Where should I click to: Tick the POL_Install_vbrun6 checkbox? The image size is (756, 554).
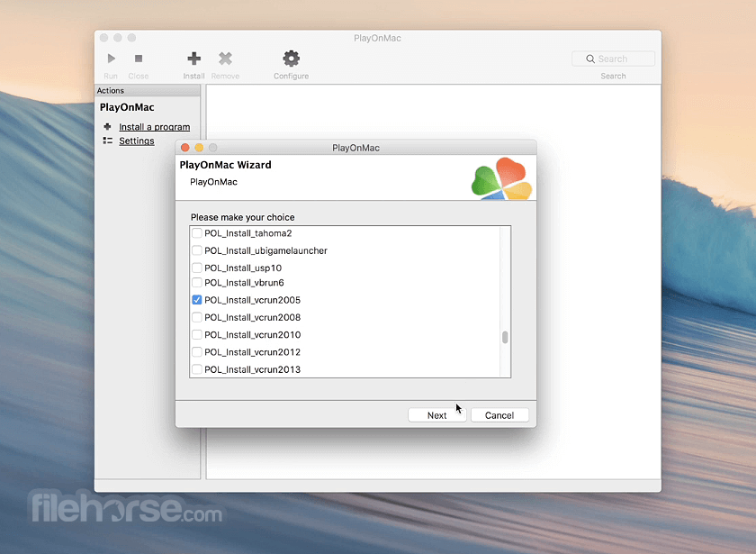point(197,282)
